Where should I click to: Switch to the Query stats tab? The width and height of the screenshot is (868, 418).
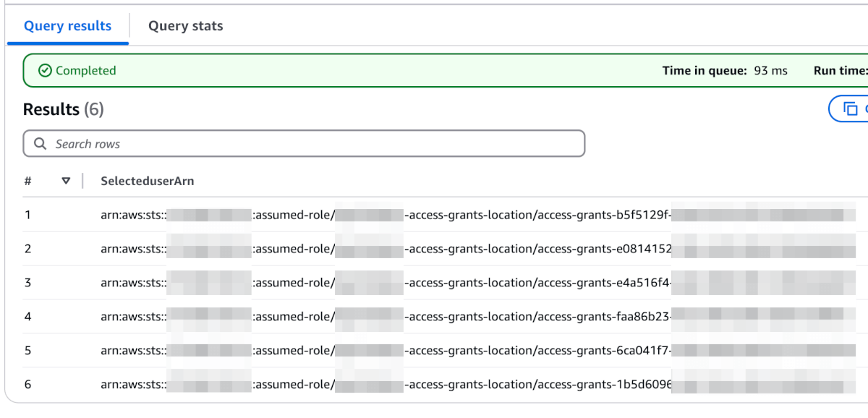click(x=185, y=26)
